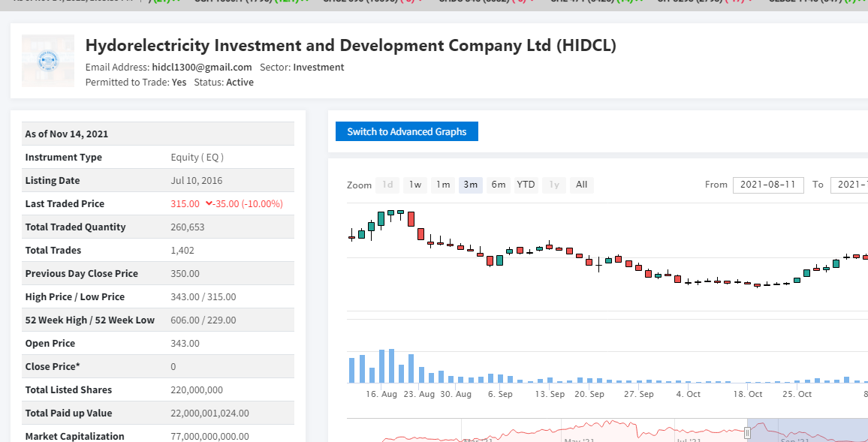Switch chart zoom to 6m
This screenshot has height=442, width=868.
point(499,185)
